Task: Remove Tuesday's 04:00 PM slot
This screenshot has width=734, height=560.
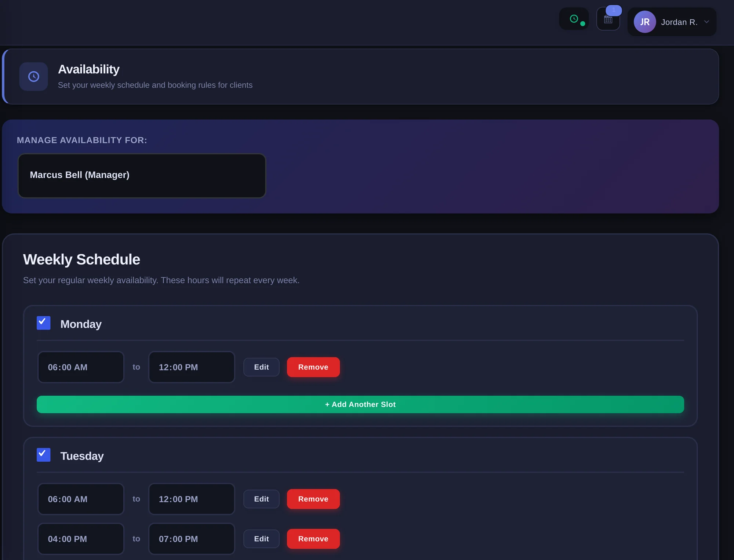Action: (x=313, y=539)
